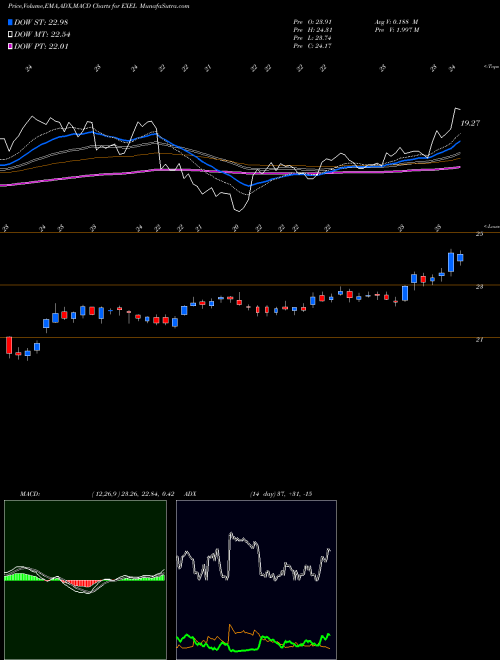Click the 'Pre V: 1.997 M' value
The image size is (500, 660).
pyautogui.click(x=396, y=30)
